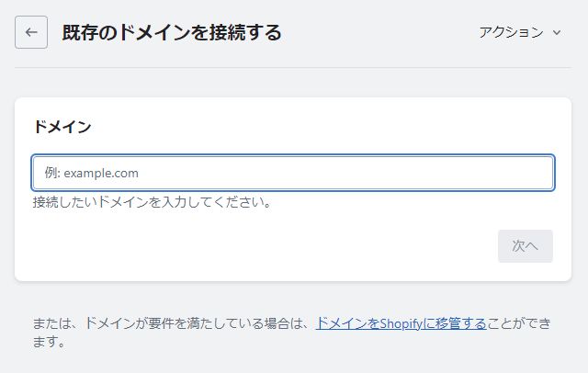The height and width of the screenshot is (373, 588).
Task: Click the white domain card blank area left of 次へ
Action: click(x=263, y=246)
